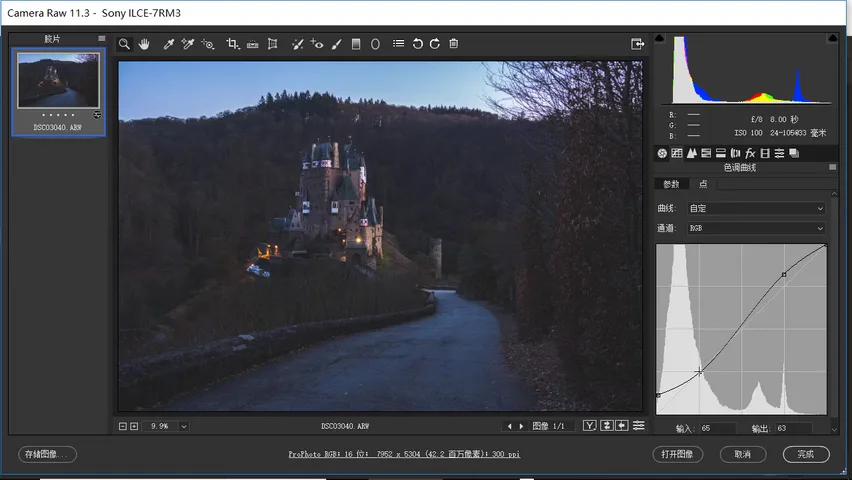Open the HSL adjustments panel icon
The width and height of the screenshot is (852, 480).
[x=706, y=153]
